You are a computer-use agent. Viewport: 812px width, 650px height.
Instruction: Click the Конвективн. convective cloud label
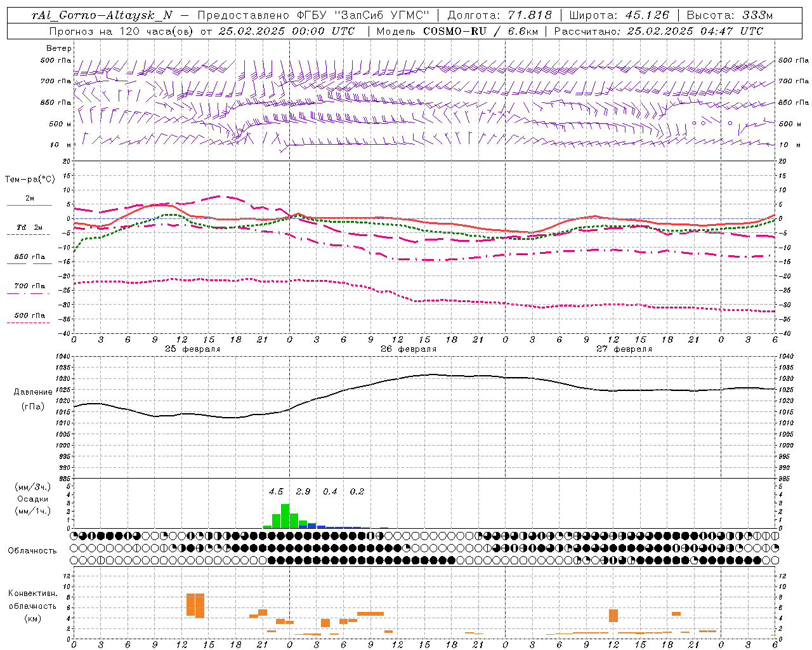click(32, 593)
